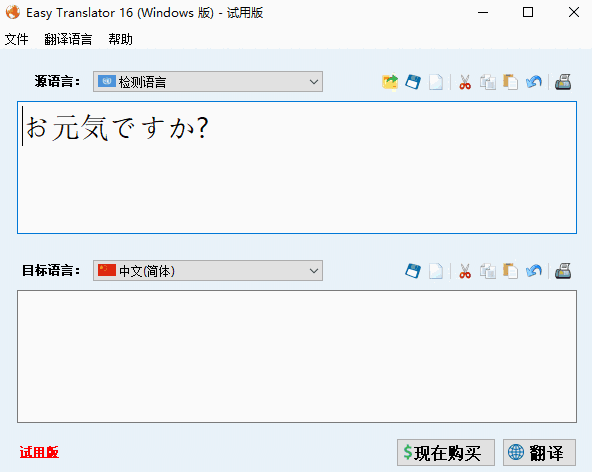Copy translated text icon
Image resolution: width=592 pixels, height=472 pixels.
488,271
